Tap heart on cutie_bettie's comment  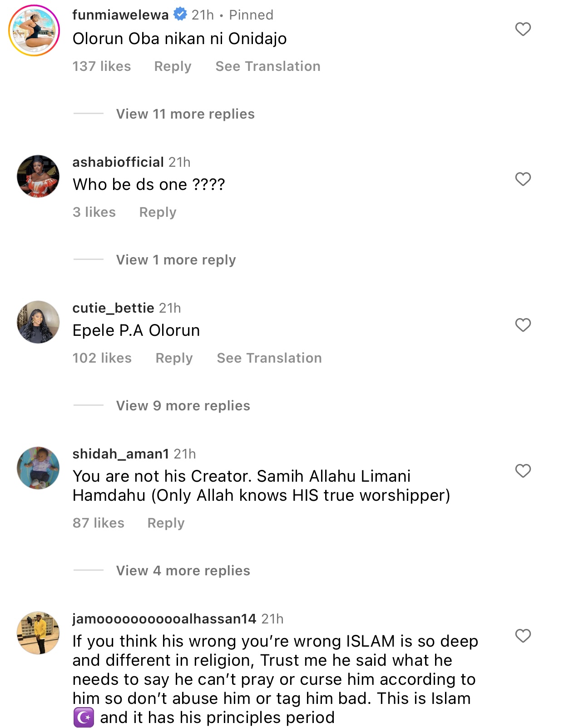click(523, 325)
